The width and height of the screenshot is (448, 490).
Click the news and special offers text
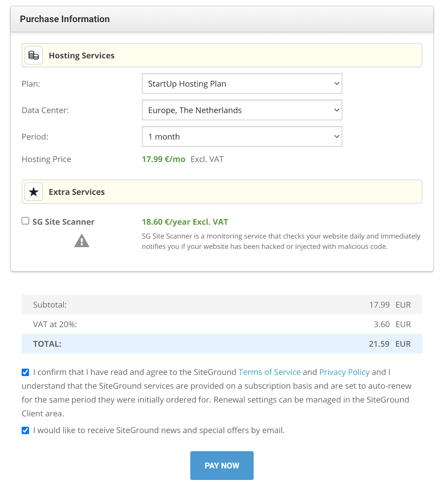point(159,430)
